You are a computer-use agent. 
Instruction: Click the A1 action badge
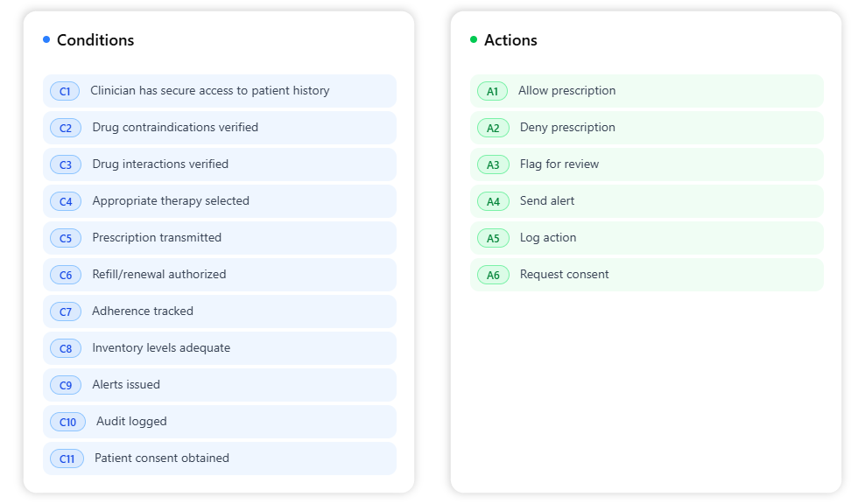click(x=492, y=91)
